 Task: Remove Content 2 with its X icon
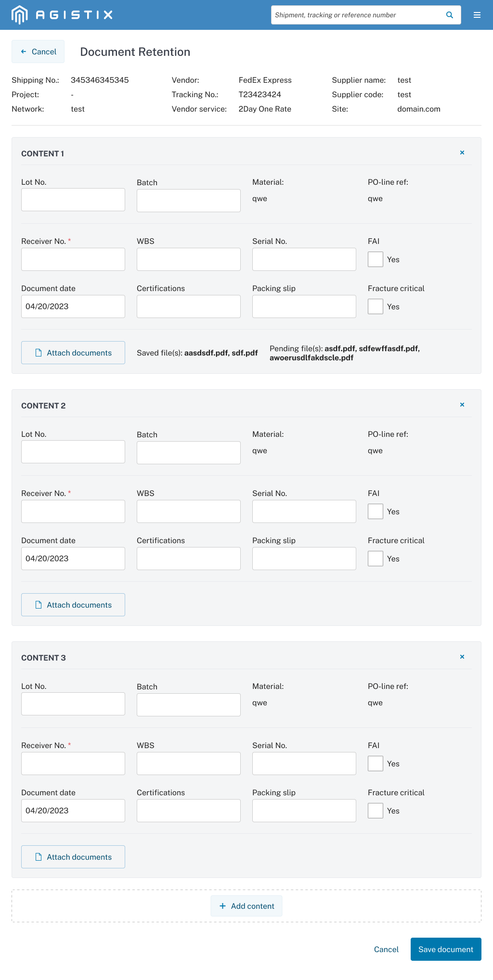pos(462,405)
